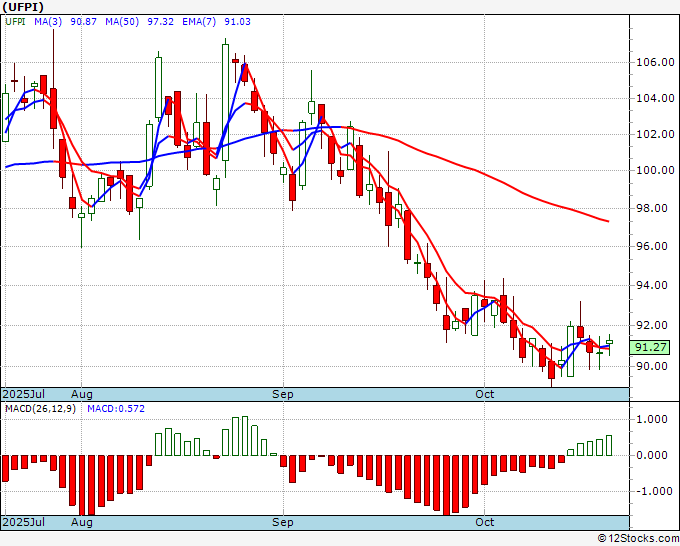Screen dimensions: 680x546
Task: Click the MACD:0.572 value label
Action: coord(116,409)
